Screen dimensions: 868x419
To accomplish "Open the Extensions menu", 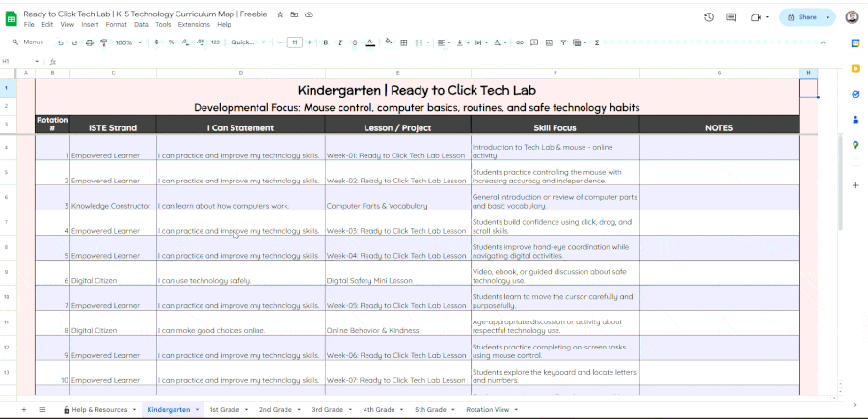I will pyautogui.click(x=194, y=25).
